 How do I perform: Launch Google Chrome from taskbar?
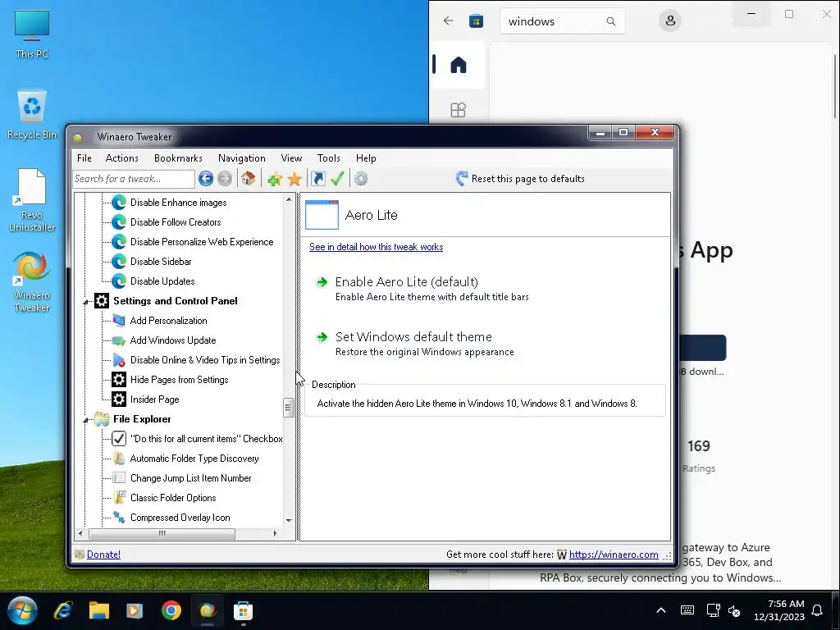171,610
